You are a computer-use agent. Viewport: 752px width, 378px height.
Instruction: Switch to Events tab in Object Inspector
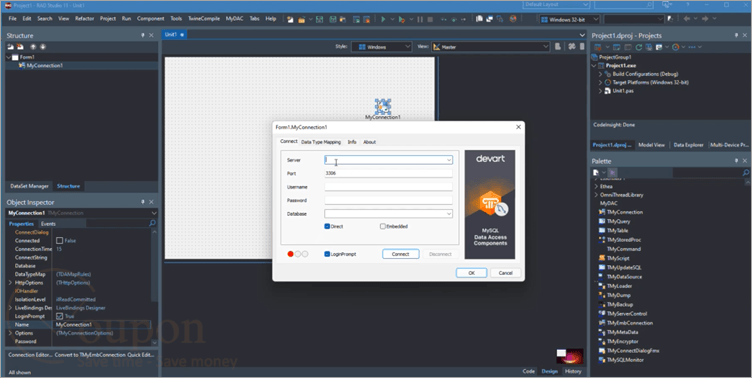click(x=48, y=224)
